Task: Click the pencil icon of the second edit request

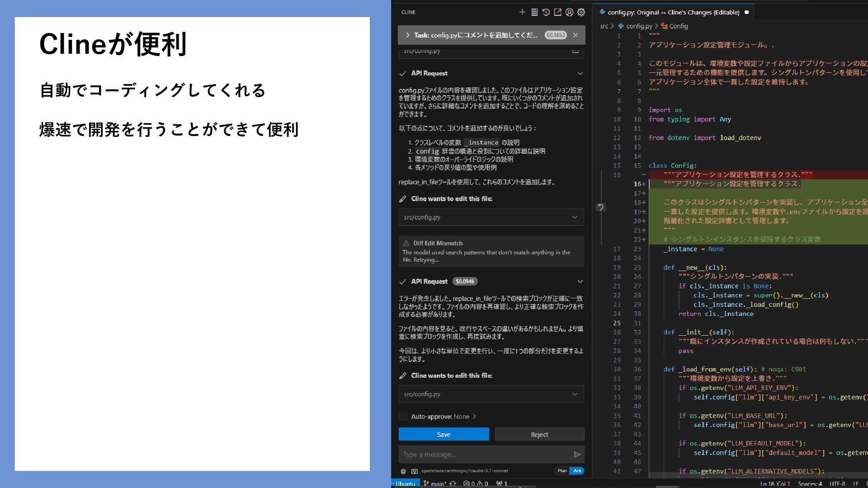Action: click(402, 375)
